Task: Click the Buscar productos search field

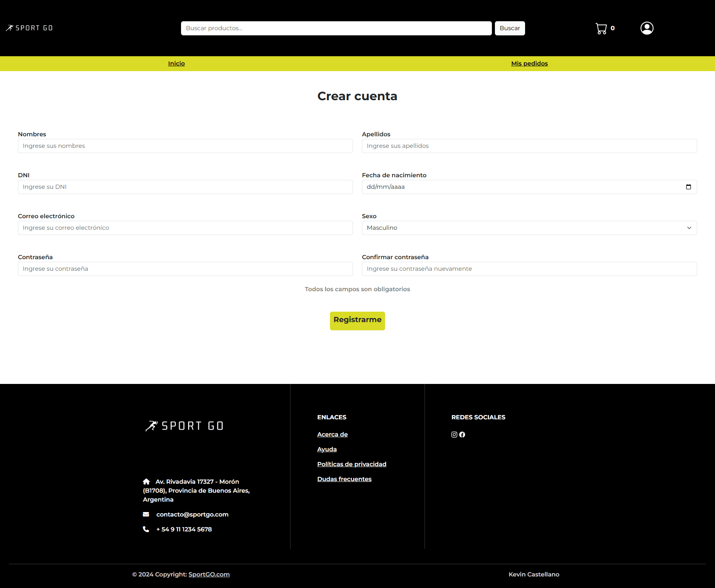Action: pos(336,28)
